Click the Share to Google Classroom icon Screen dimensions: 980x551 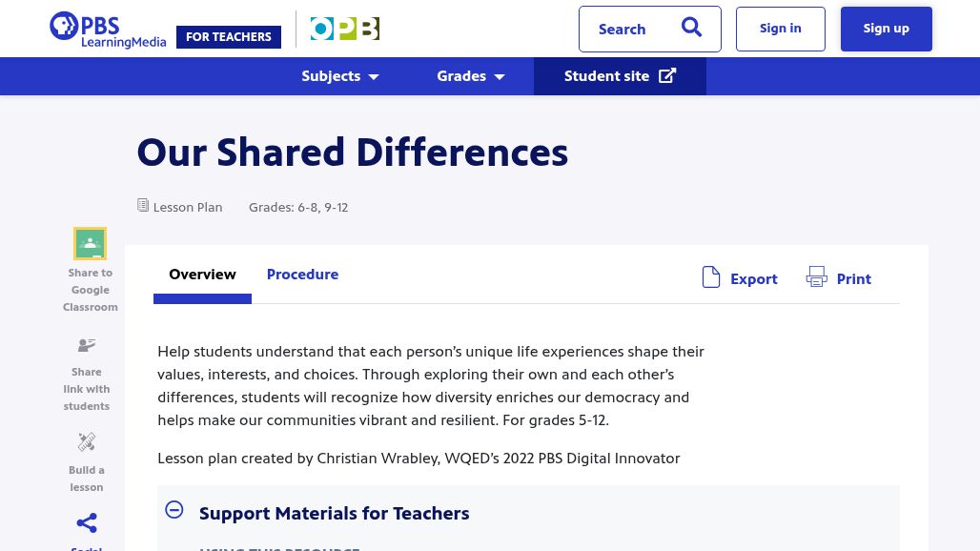tap(90, 244)
